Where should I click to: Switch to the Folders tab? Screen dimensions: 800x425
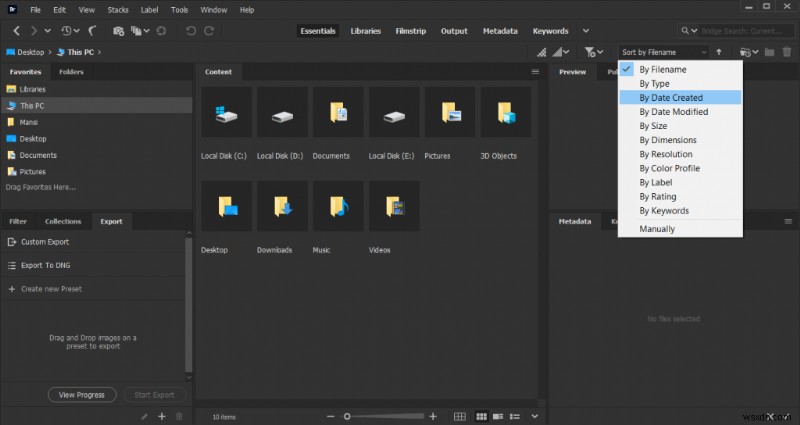[x=71, y=72]
